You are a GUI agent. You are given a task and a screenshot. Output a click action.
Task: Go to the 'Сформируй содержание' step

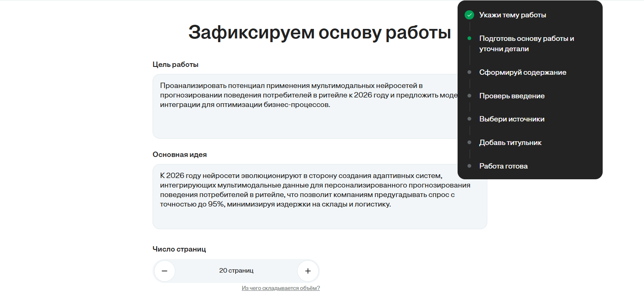tap(522, 72)
